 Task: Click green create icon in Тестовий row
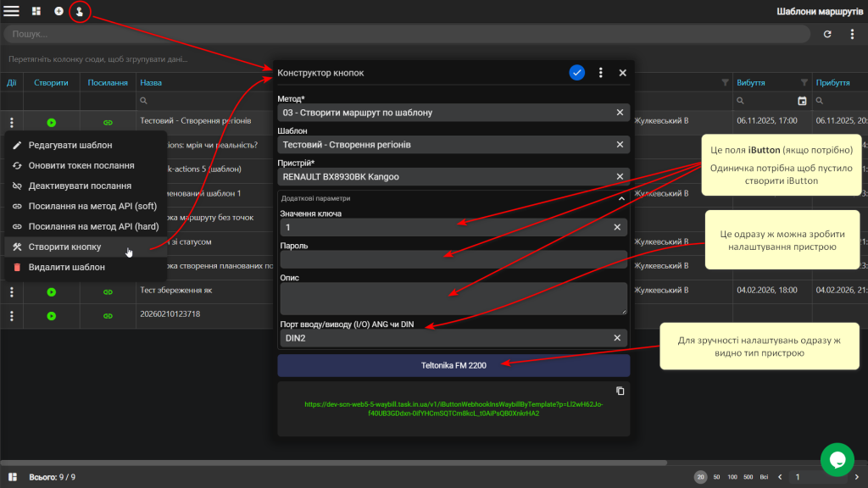52,123
